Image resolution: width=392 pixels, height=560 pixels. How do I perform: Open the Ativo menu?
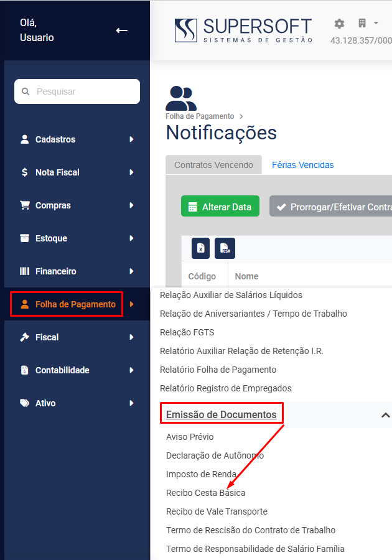[x=77, y=403]
